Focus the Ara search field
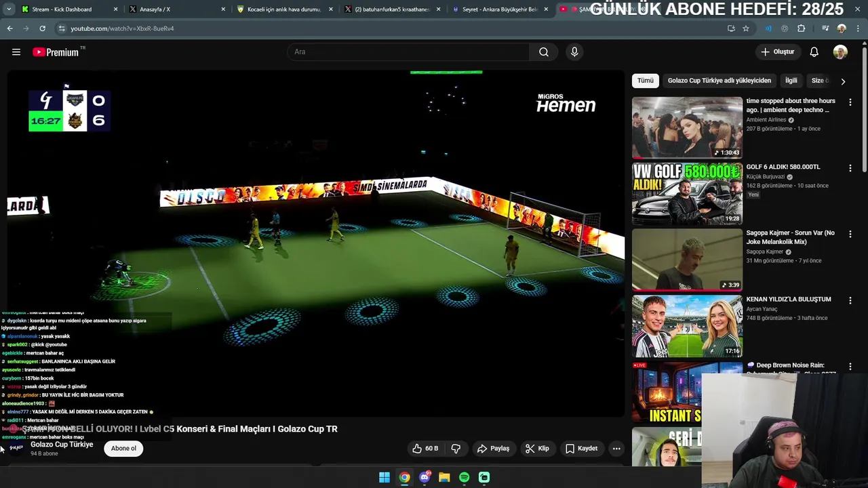The height and width of the screenshot is (488, 868). [x=408, y=52]
